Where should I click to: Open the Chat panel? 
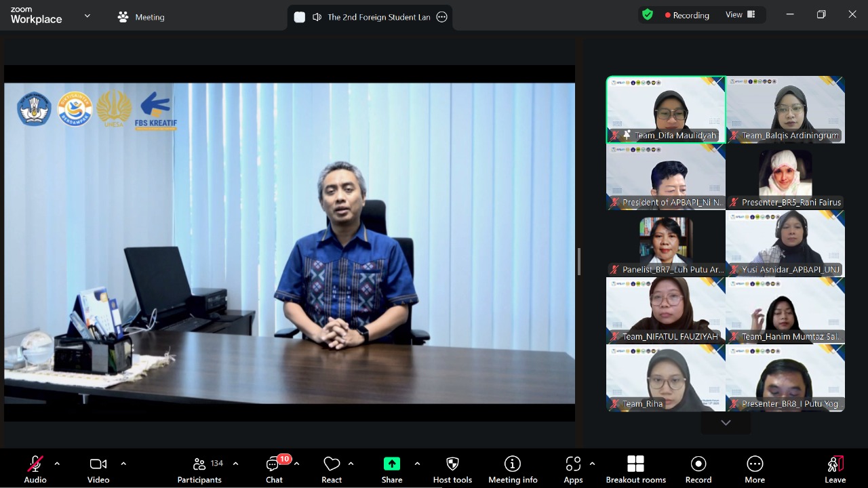point(274,469)
